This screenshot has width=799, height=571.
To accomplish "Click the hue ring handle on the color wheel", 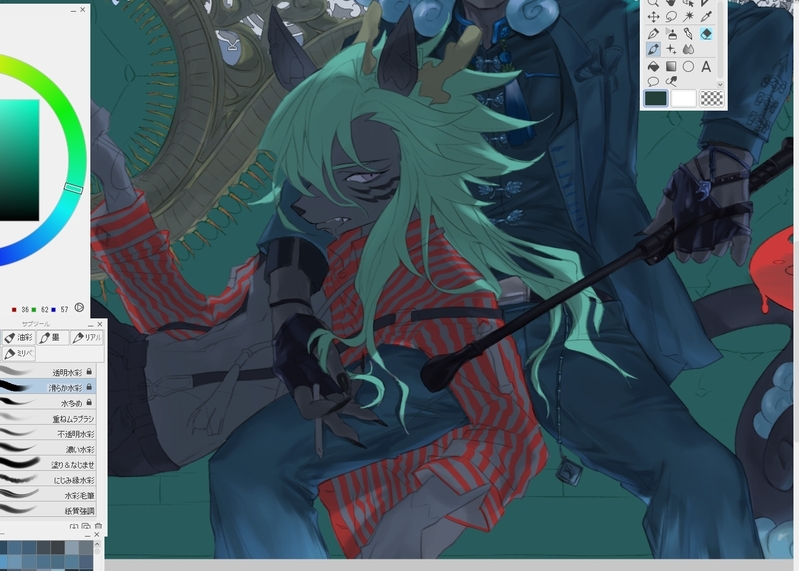I will (73, 188).
